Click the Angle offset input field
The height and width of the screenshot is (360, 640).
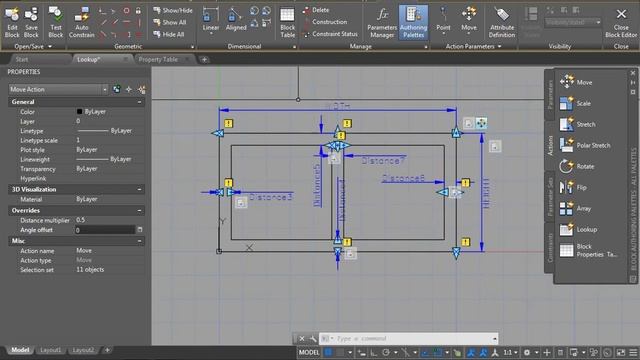pos(105,230)
